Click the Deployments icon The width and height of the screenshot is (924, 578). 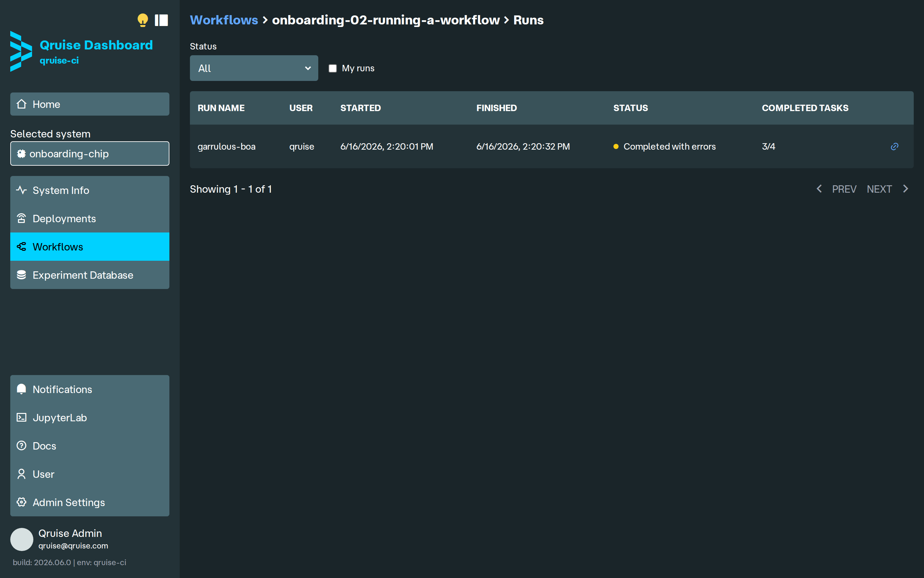21,218
